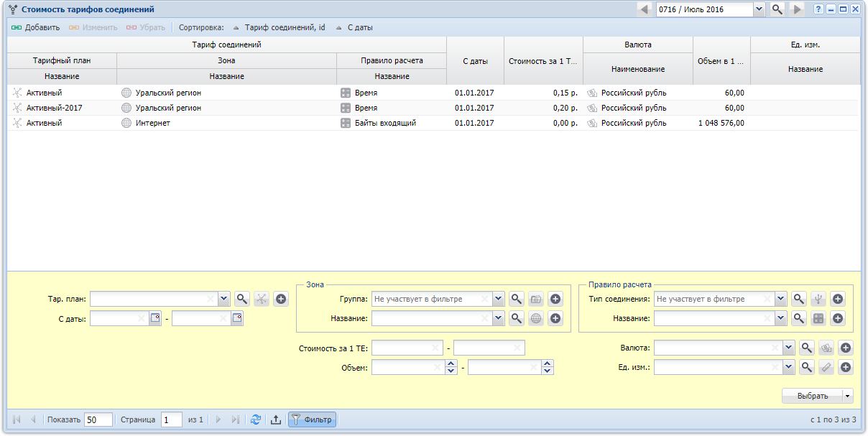Refresh the table icon
This screenshot has width=868, height=436.
pos(256,419)
